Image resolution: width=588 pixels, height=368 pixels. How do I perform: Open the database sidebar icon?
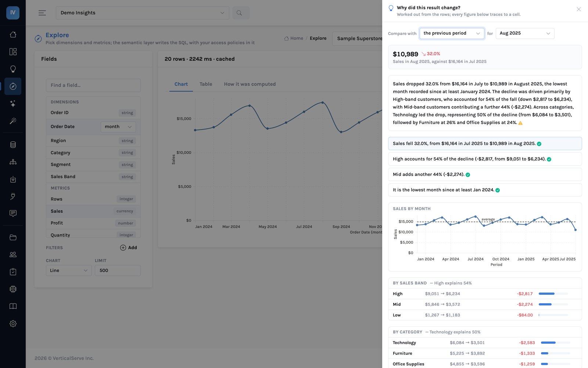click(x=13, y=145)
